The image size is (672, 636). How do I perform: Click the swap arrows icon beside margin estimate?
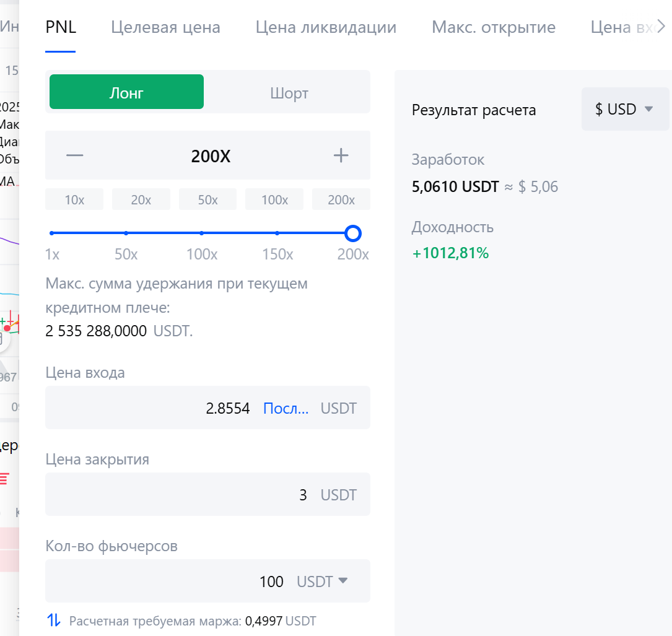tap(55, 620)
